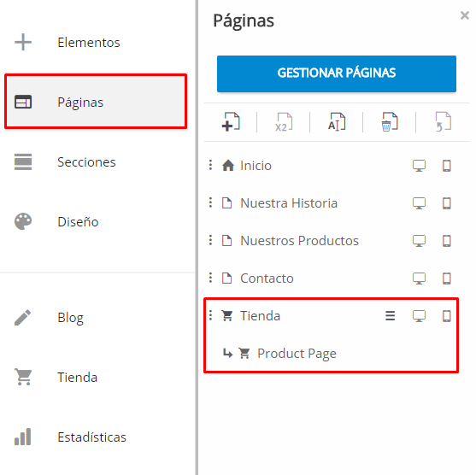Viewport: 476px width, 475px height.
Task: Click the rename page icon
Action: pos(337,122)
